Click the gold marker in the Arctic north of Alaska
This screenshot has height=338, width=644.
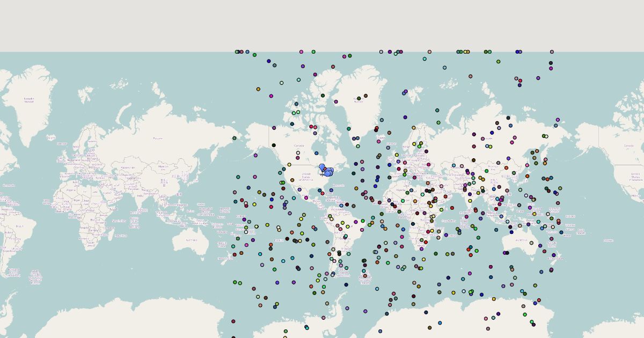coord(258,89)
